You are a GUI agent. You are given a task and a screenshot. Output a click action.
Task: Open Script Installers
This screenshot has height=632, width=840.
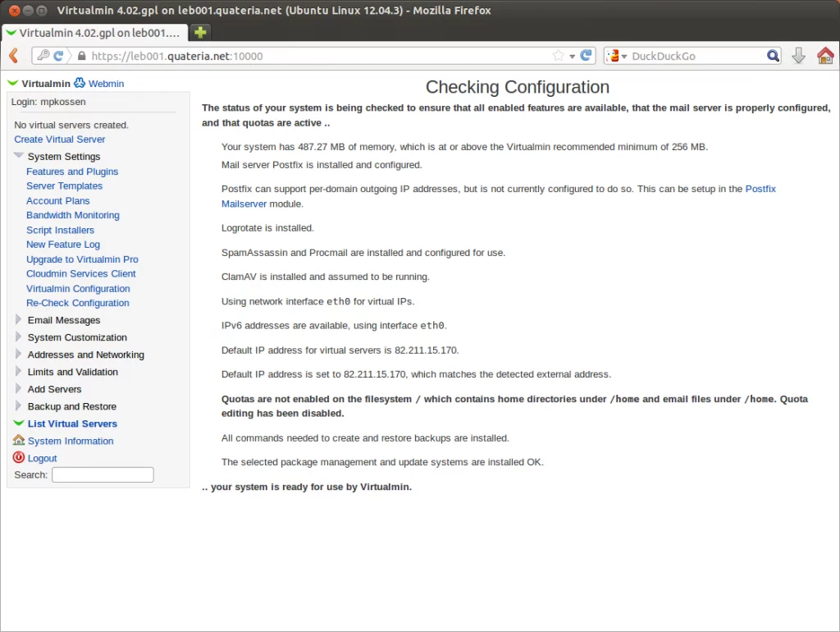pyautogui.click(x=60, y=231)
